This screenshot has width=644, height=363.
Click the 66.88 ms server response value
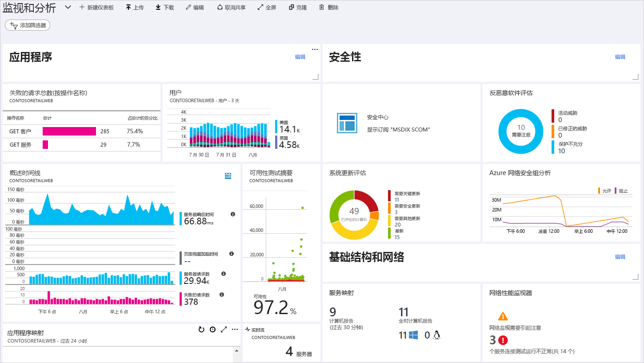[199, 221]
